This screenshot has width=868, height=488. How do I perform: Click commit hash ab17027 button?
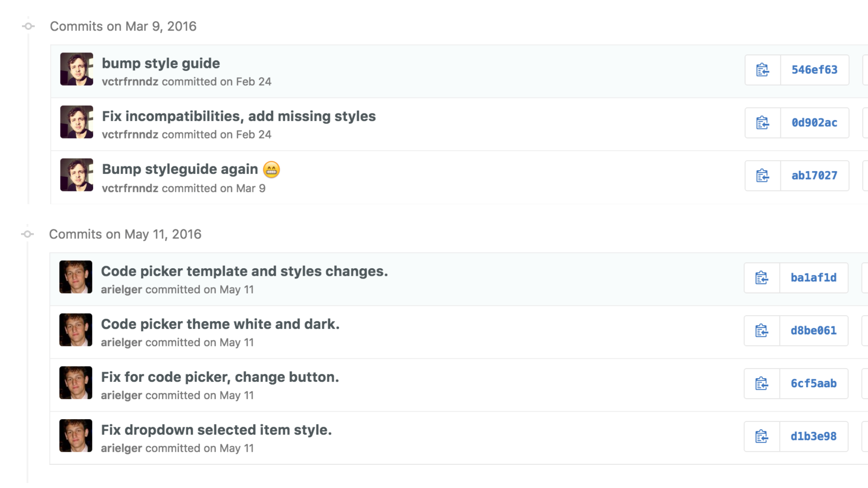coord(814,176)
